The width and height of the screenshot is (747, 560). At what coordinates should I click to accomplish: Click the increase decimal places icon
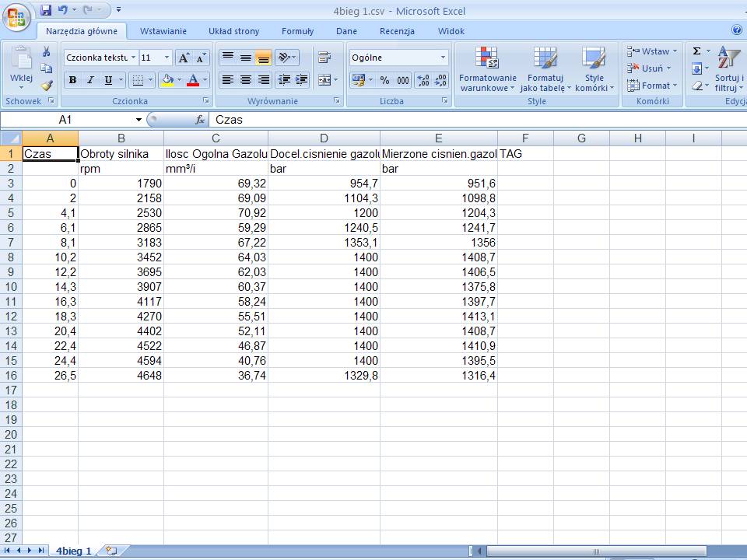(423, 80)
